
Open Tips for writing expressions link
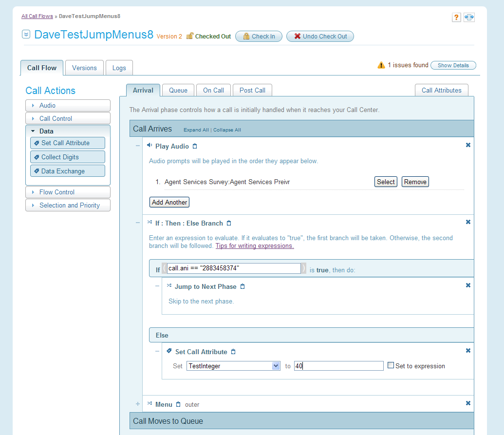pos(254,246)
